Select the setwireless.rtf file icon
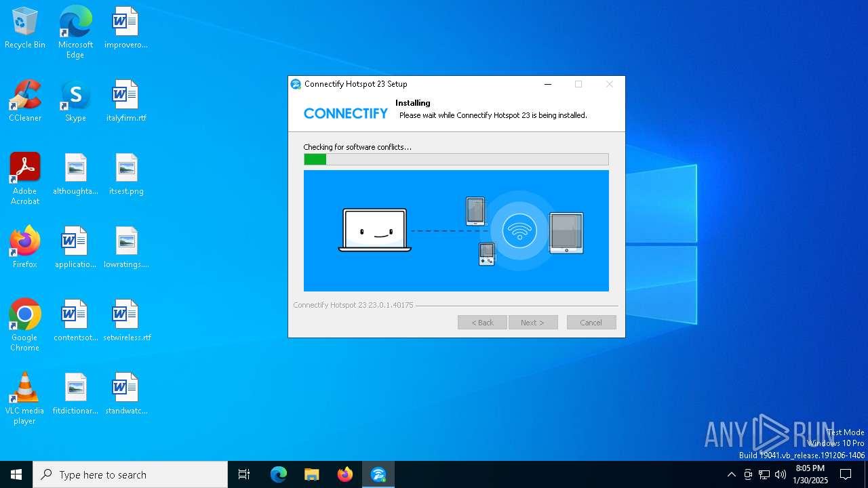This screenshot has width=868, height=488. coord(126,321)
